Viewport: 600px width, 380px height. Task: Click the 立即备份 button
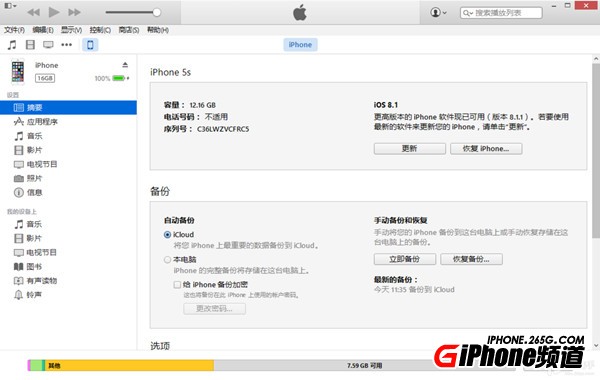404,259
